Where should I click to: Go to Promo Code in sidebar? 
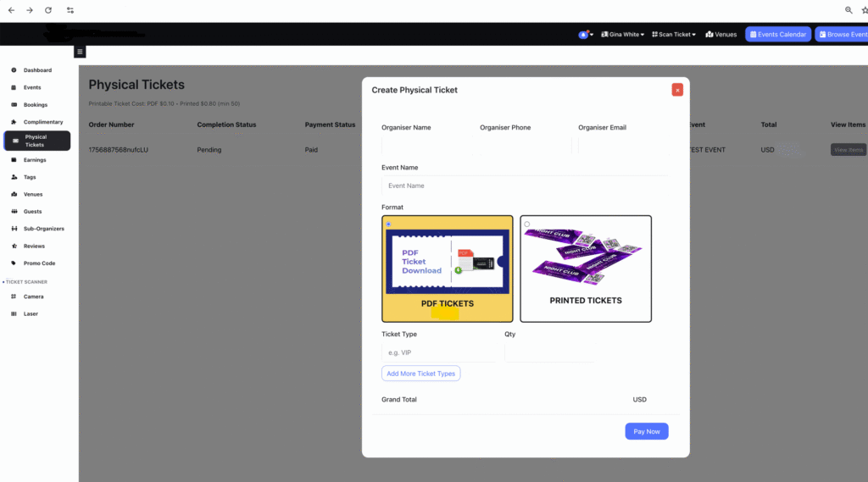pos(39,263)
